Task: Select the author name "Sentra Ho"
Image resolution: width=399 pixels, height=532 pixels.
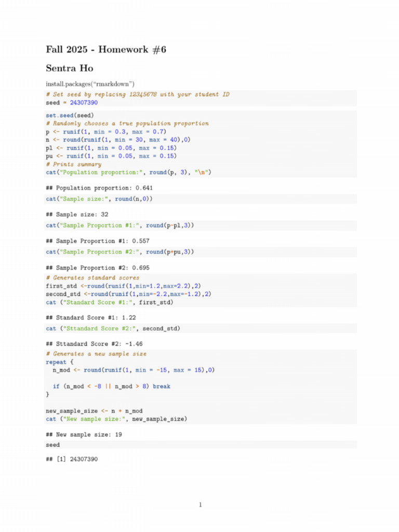Action: [x=70, y=68]
